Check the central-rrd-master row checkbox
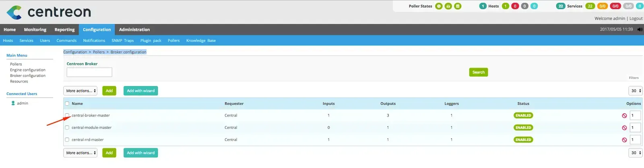Viewport: 644px width, 168px height. pos(67,139)
